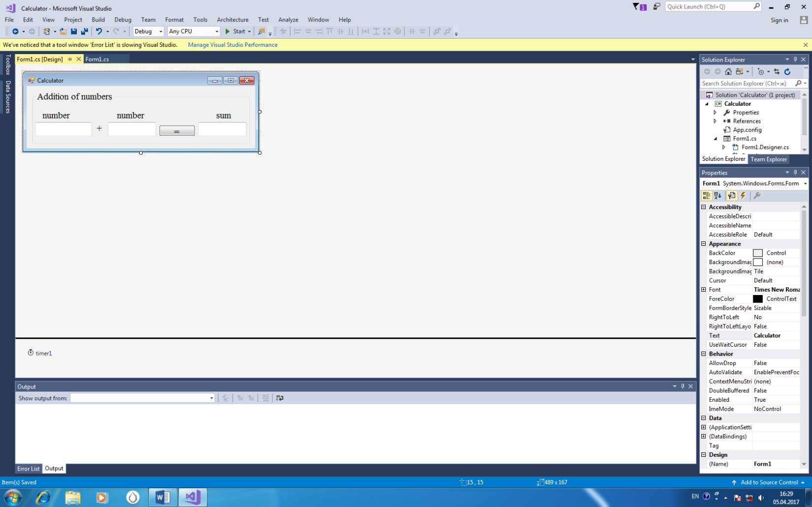Open the Build menu

pos(98,20)
